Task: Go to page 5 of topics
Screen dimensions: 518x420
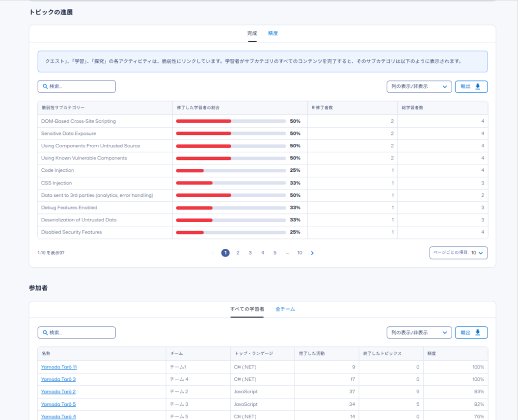Action: [x=275, y=253]
